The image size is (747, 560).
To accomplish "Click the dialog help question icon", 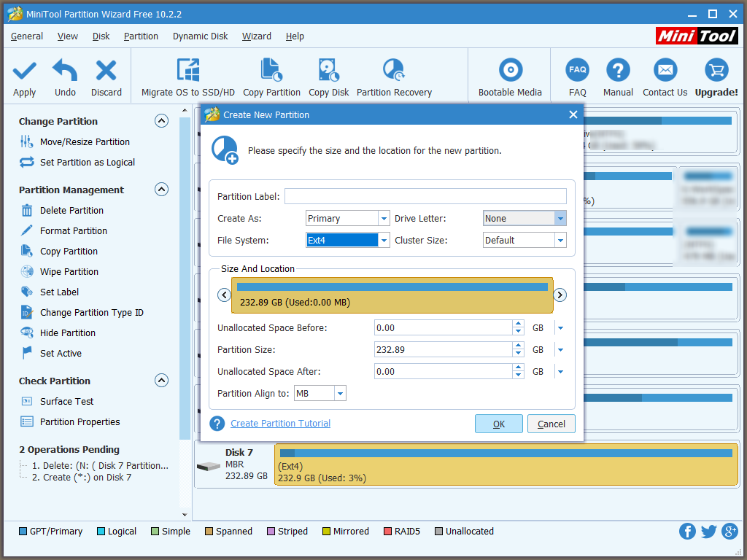I will (217, 424).
